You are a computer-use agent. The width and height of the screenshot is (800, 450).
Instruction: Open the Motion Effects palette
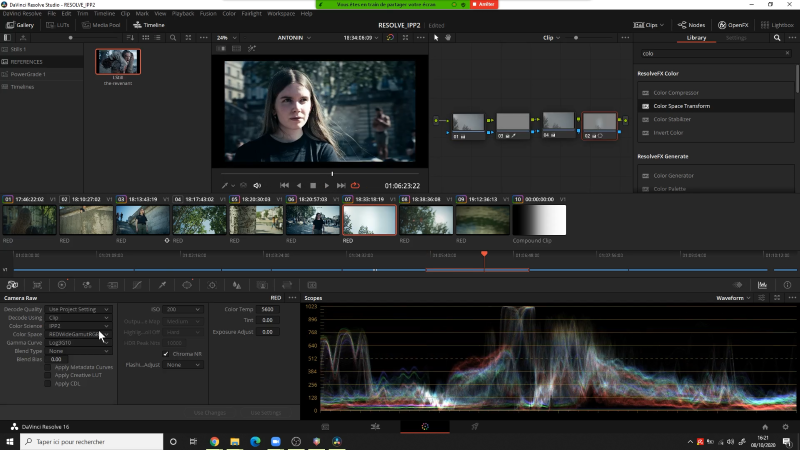[x=112, y=285]
